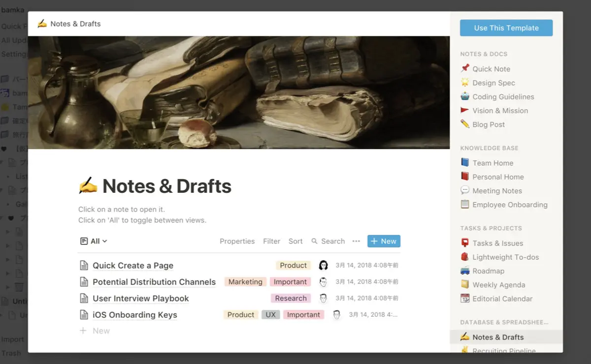Open Blog Post template
591x364 pixels.
point(489,124)
